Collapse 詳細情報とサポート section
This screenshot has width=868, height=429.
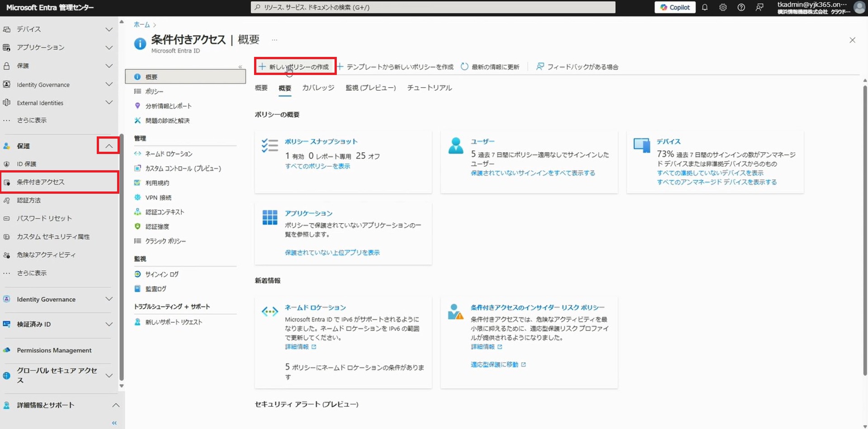pyautogui.click(x=116, y=405)
